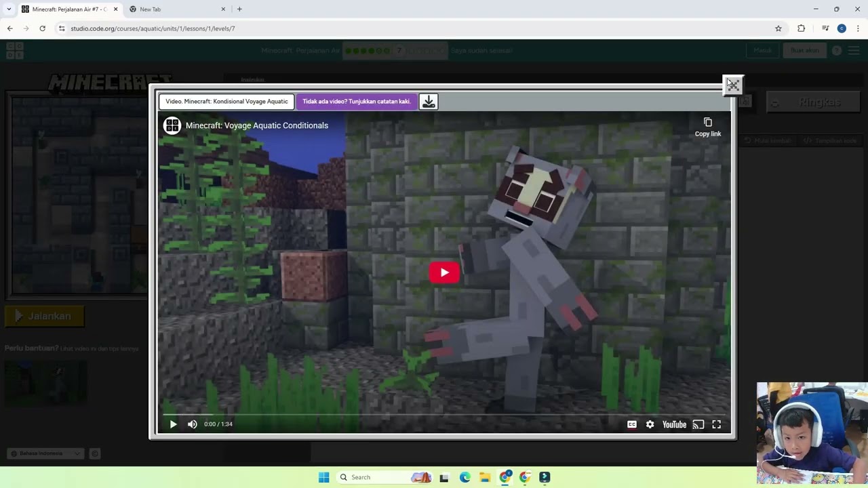Click the Buat akun button
This screenshot has width=868, height=488.
point(805,50)
